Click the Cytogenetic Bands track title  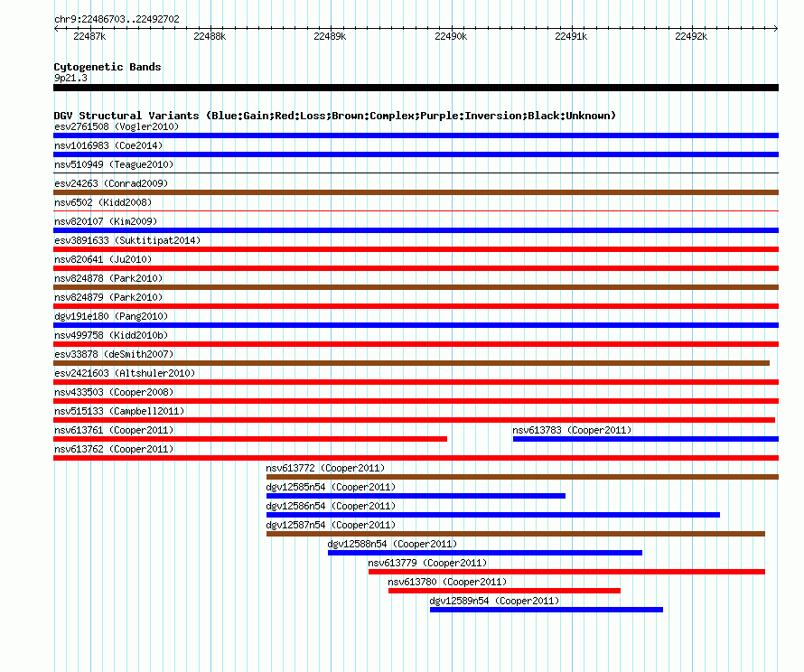[108, 67]
